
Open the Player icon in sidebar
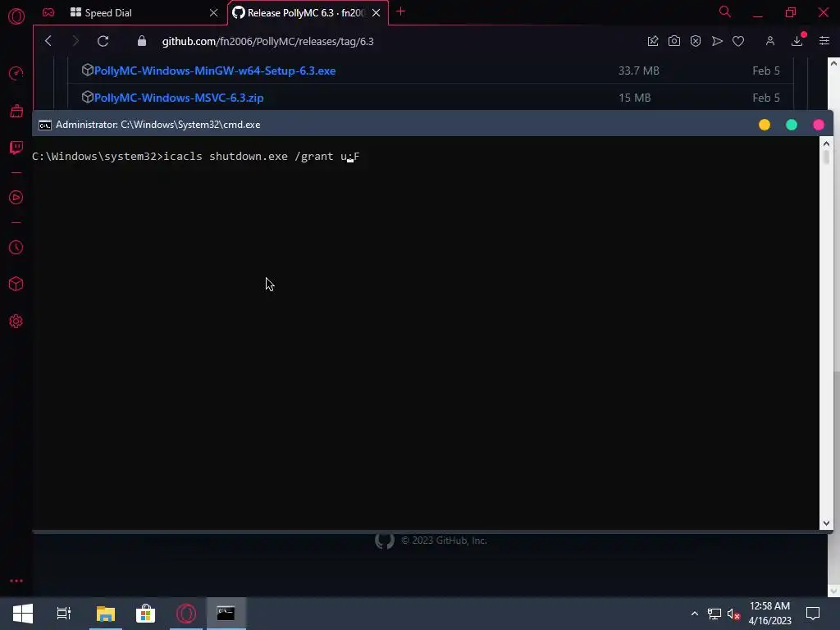coord(16,198)
